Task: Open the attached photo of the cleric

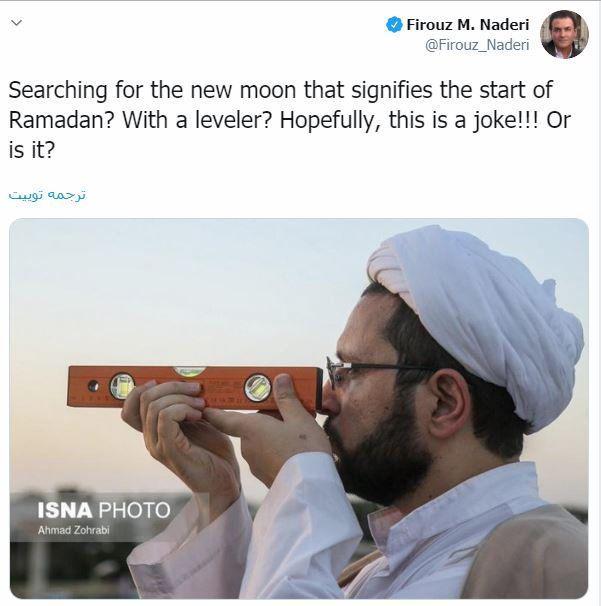Action: (299, 408)
